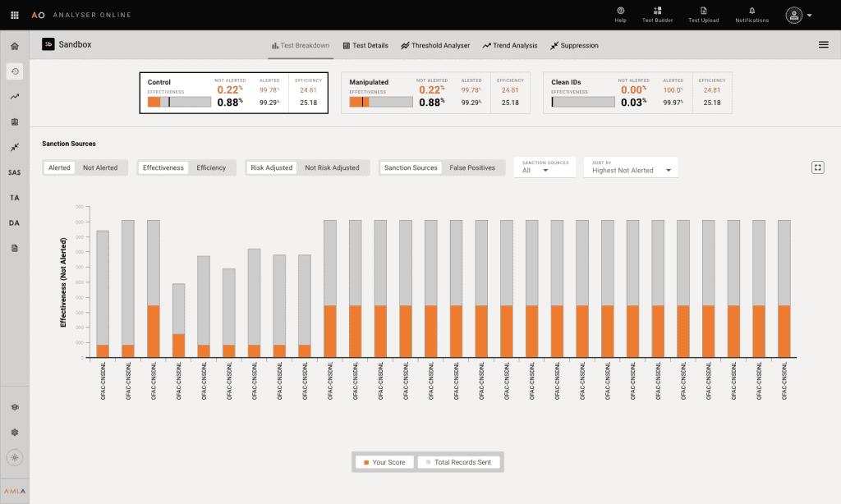Open the Sort By dropdown
841x504 pixels.
tap(630, 167)
